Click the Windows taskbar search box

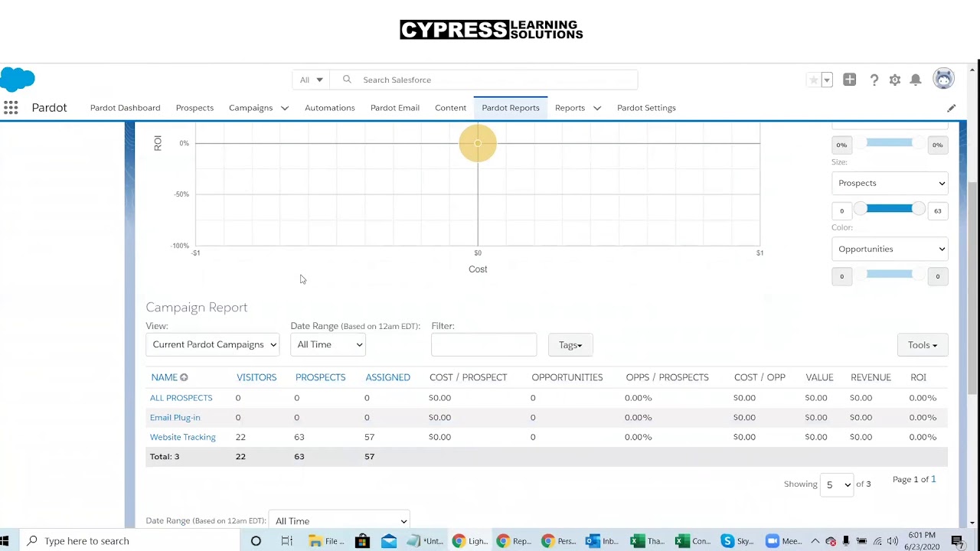tap(129, 541)
